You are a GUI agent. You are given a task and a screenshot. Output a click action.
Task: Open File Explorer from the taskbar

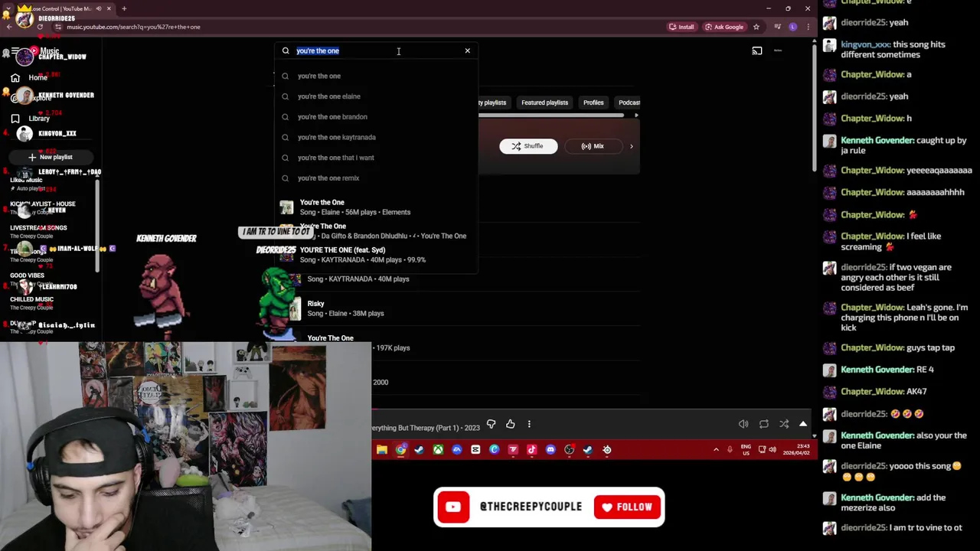(x=381, y=450)
